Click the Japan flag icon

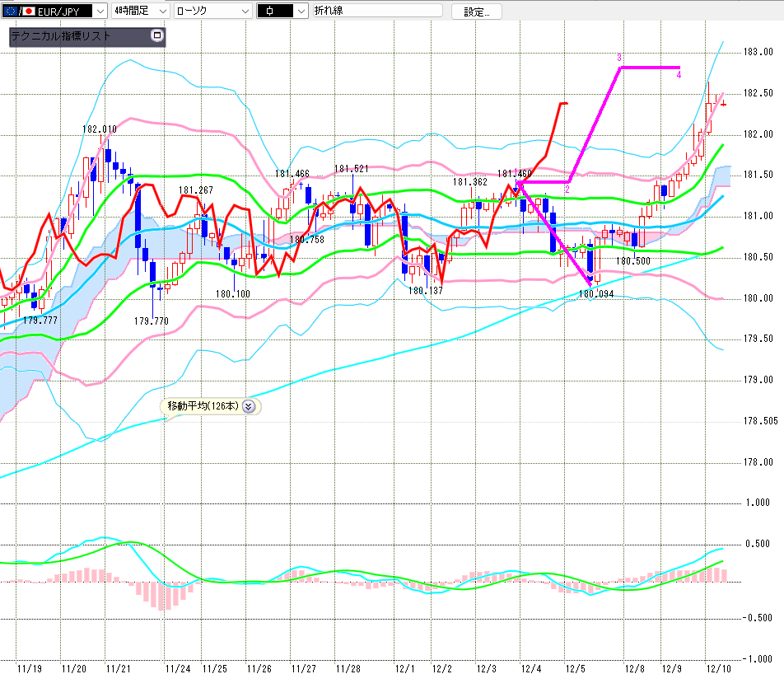click(28, 11)
